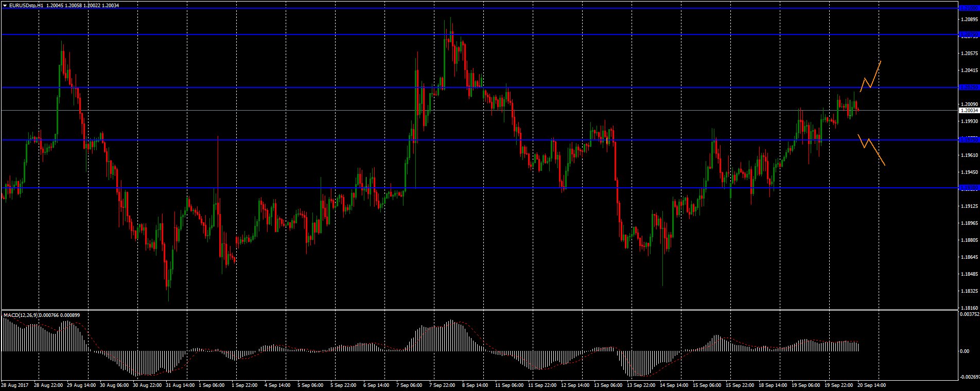Select the downward orange zigzag arrow
The width and height of the screenshot is (980, 391).
[871, 148]
